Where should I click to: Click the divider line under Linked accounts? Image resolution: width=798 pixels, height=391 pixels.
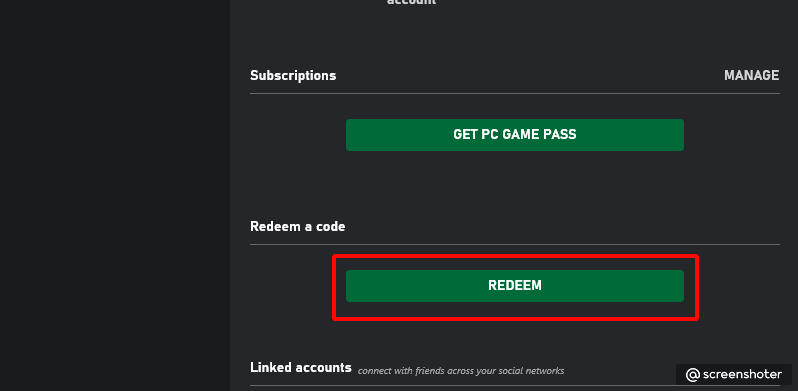515,385
